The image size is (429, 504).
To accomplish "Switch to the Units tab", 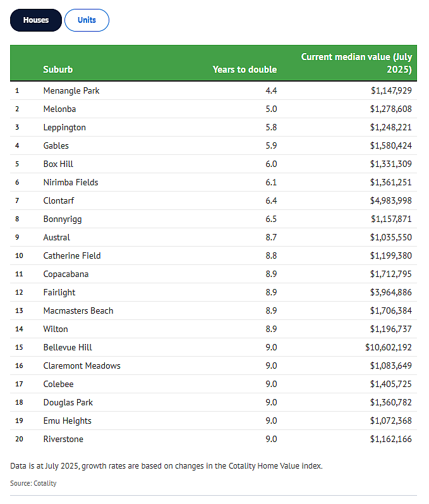I will [87, 20].
